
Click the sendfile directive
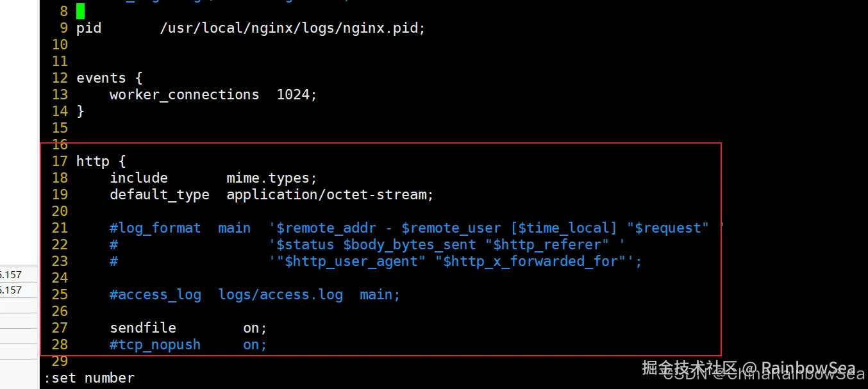pyautogui.click(x=143, y=328)
